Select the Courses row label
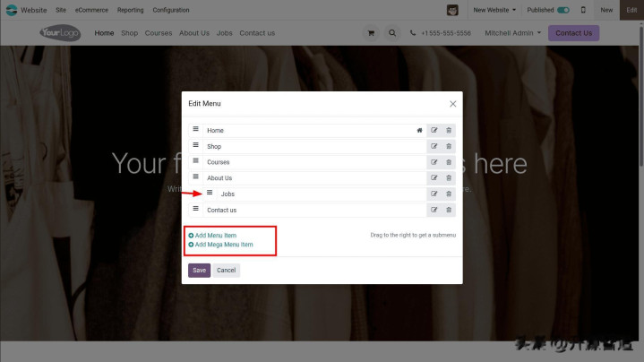This screenshot has height=362, width=644. 218,162
